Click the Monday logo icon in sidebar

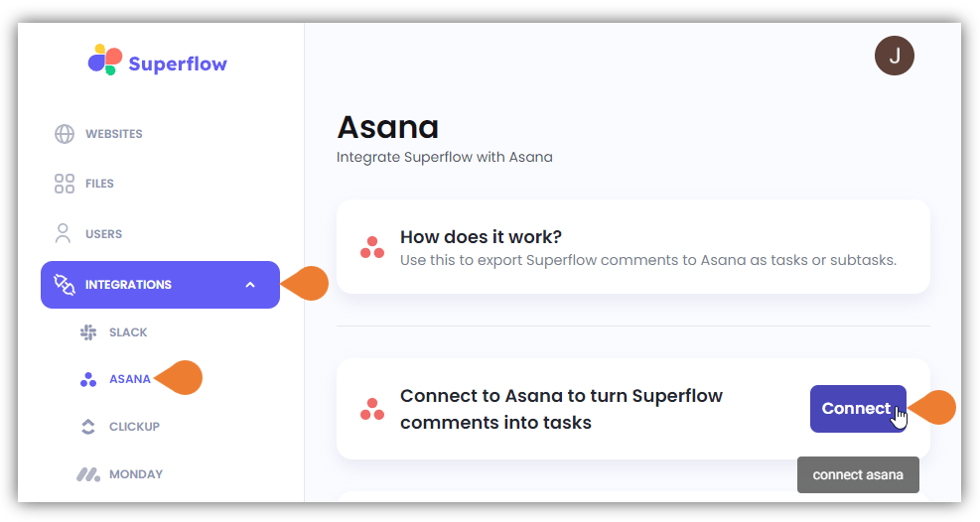click(x=88, y=474)
